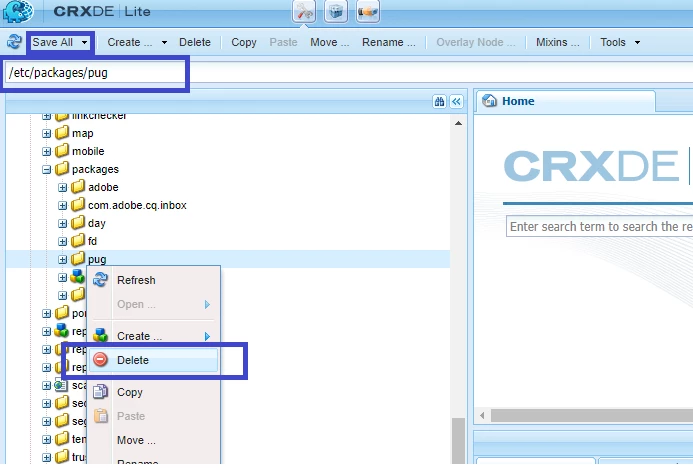This screenshot has width=693, height=476.
Task: Open the Tools dropdown menu
Action: (620, 42)
